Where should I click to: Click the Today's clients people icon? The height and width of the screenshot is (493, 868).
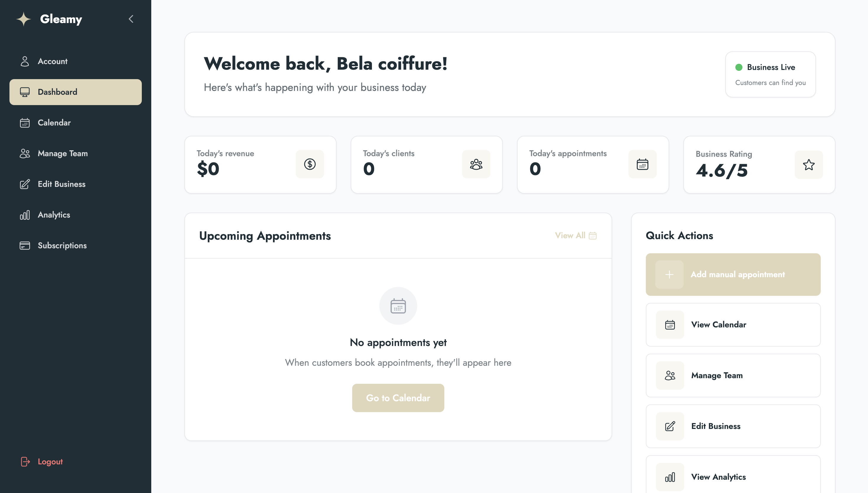pyautogui.click(x=476, y=164)
